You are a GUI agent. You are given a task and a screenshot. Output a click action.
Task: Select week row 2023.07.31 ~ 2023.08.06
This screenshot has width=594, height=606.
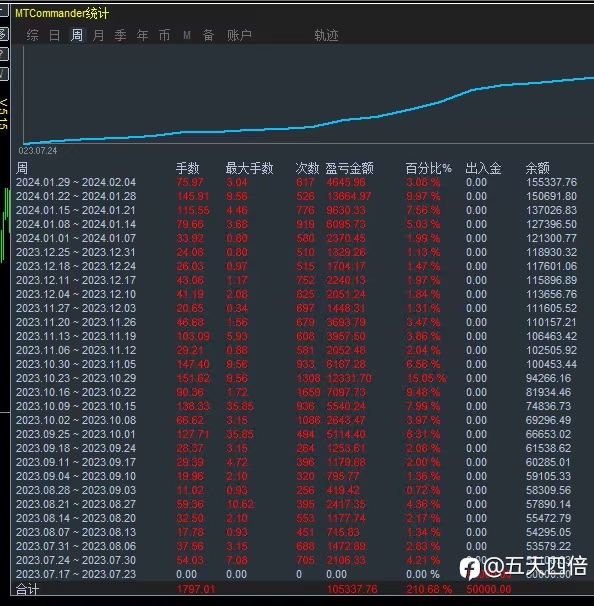pyautogui.click(x=296, y=546)
